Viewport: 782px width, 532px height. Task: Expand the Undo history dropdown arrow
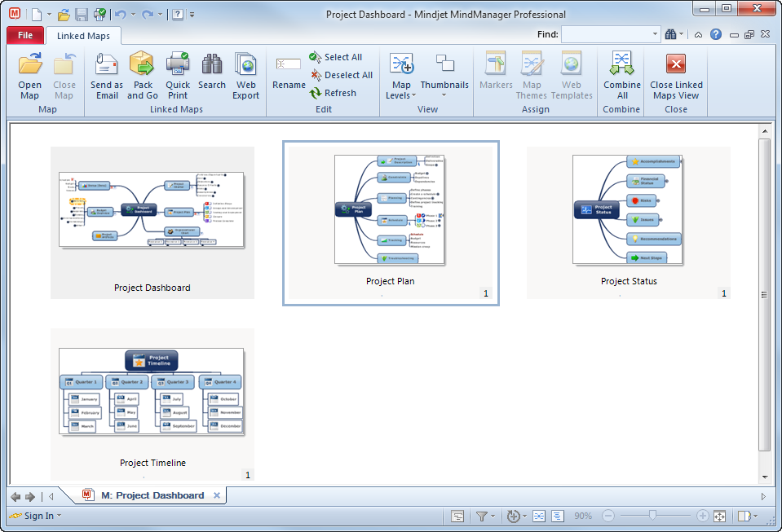point(133,15)
